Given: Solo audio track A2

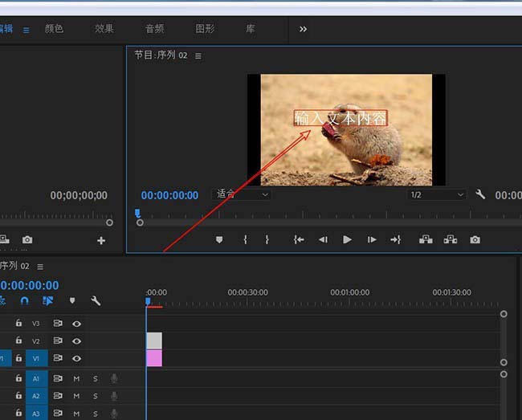Looking at the screenshot, I should pos(95,396).
